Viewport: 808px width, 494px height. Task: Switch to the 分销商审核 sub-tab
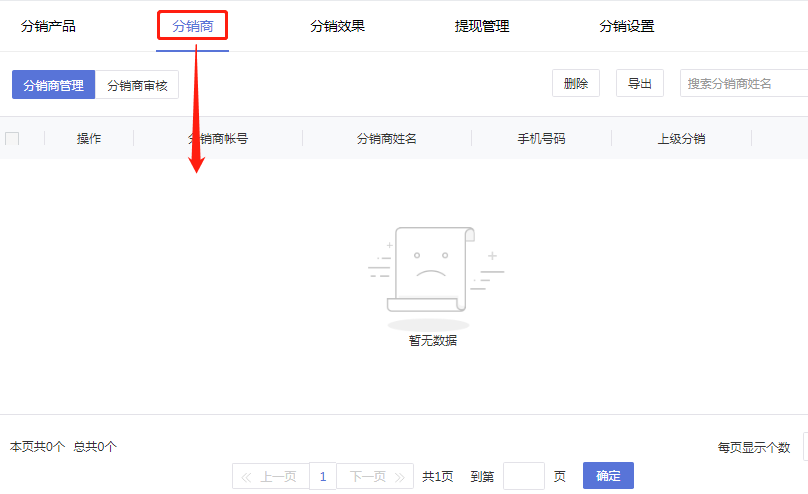[137, 85]
